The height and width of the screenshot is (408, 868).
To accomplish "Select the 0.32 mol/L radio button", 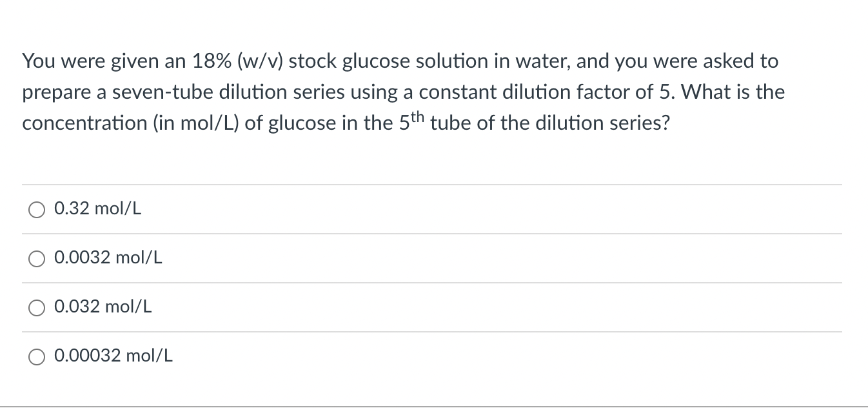I will pos(37,209).
